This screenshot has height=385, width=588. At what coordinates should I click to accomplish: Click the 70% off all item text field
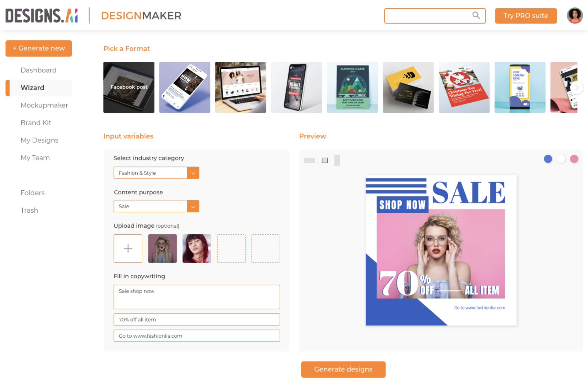coord(197,320)
